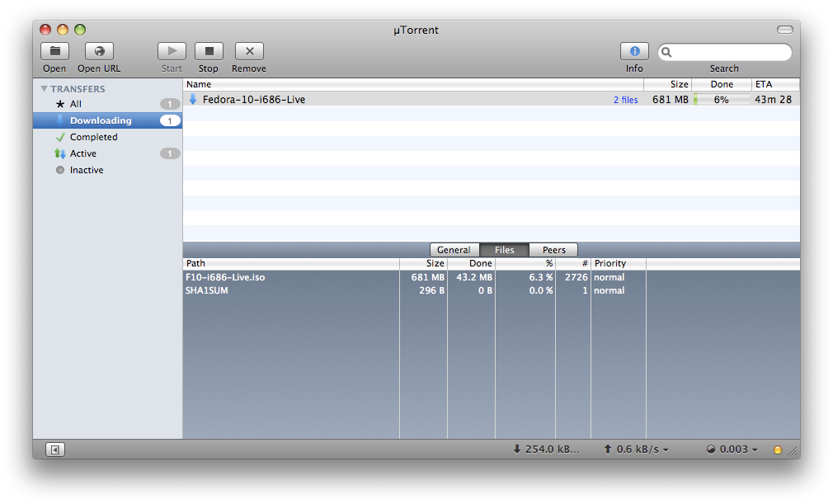The image size is (833, 504).
Task: Open the ratio 0.003 dropdown menu
Action: [755, 450]
